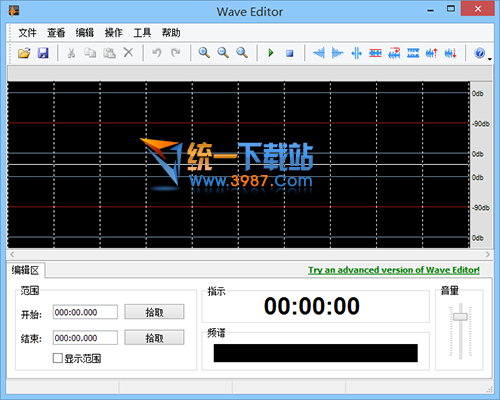Click the zoom out magnifier icon

(x=223, y=53)
